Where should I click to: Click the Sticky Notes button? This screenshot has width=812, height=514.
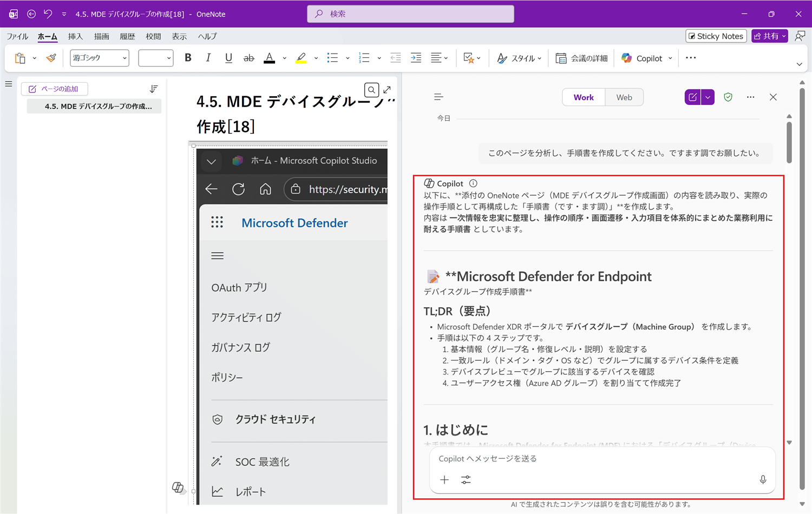click(716, 36)
